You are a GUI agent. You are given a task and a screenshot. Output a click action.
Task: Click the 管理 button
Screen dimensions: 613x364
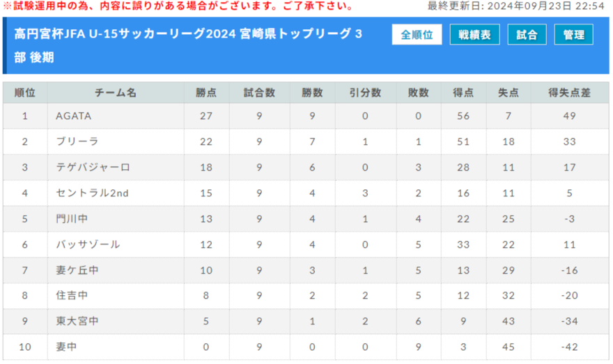tap(573, 35)
